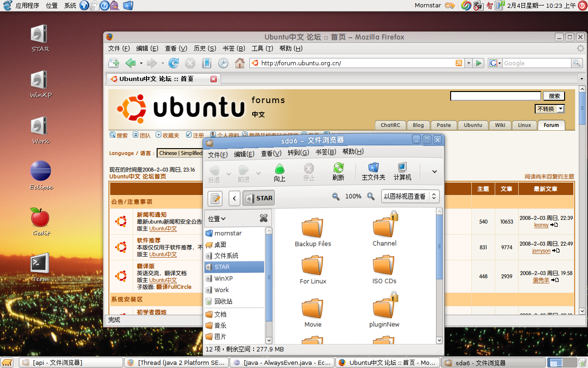Click the Firefox page vertical scrollbar
The width and height of the screenshot is (588, 368).
tap(582, 109)
